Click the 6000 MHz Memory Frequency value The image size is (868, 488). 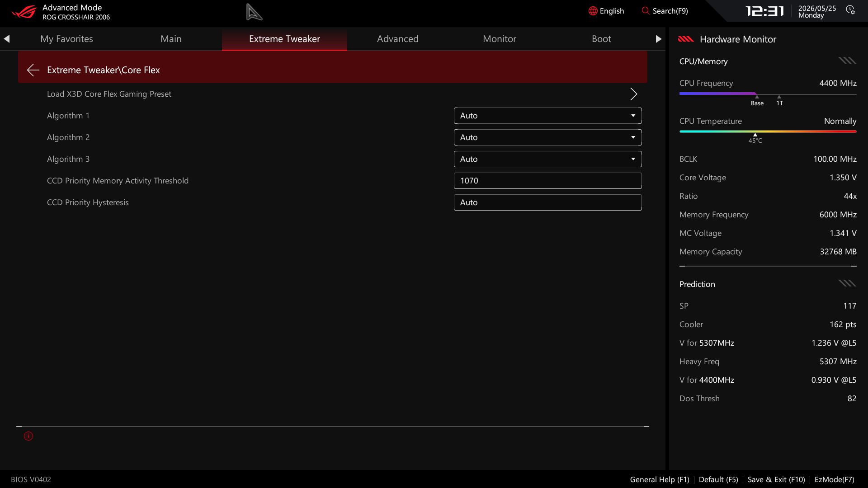click(x=838, y=215)
